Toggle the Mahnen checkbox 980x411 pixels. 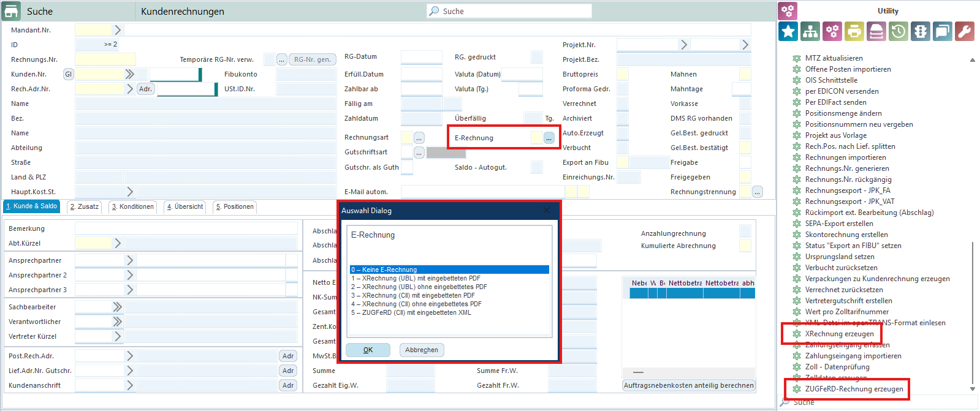pyautogui.click(x=745, y=74)
